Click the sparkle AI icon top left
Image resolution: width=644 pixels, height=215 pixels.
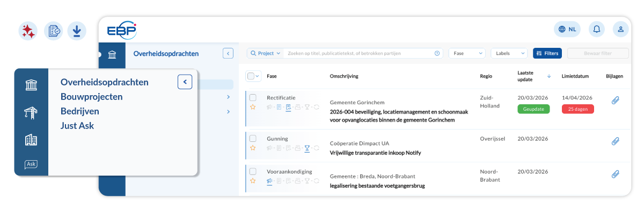(x=27, y=31)
